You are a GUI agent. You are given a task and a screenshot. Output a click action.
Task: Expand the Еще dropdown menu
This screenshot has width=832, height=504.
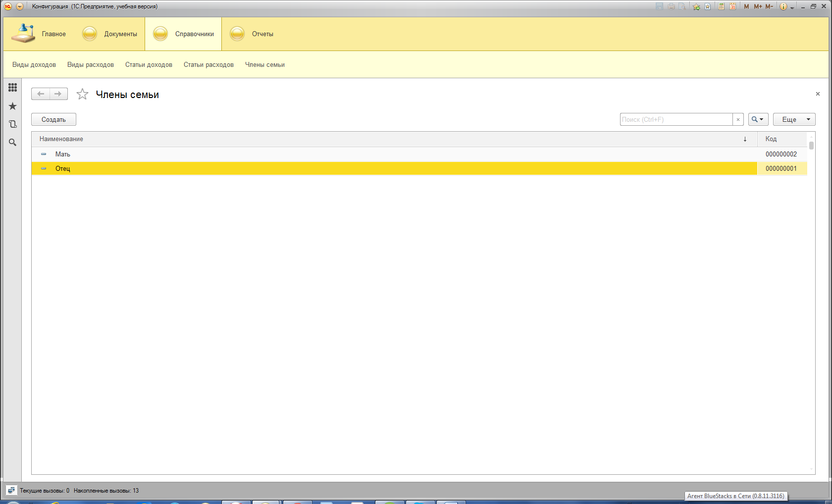(x=794, y=119)
